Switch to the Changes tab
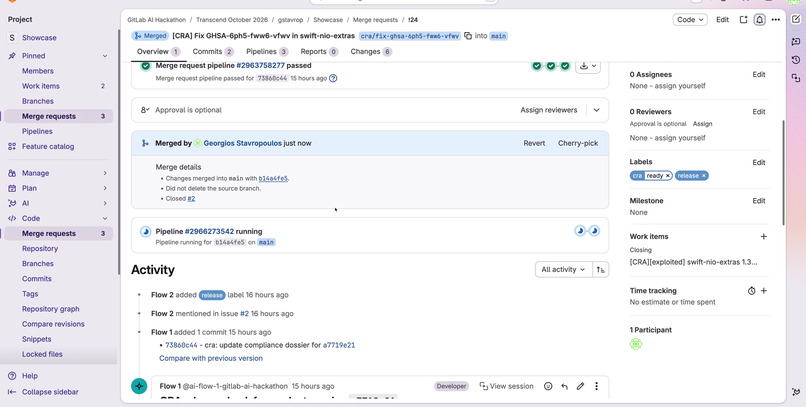This screenshot has width=806, height=407. pos(371,51)
